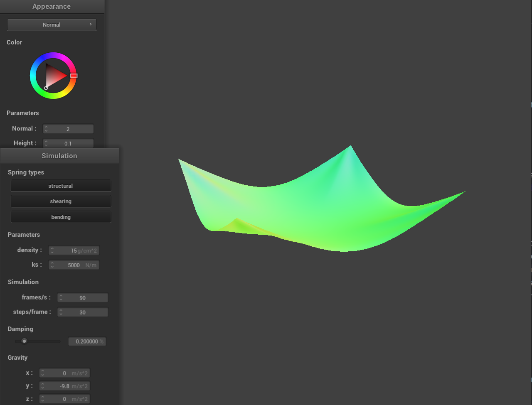Click the gravity z value field
532x405 pixels.
pos(64,399)
